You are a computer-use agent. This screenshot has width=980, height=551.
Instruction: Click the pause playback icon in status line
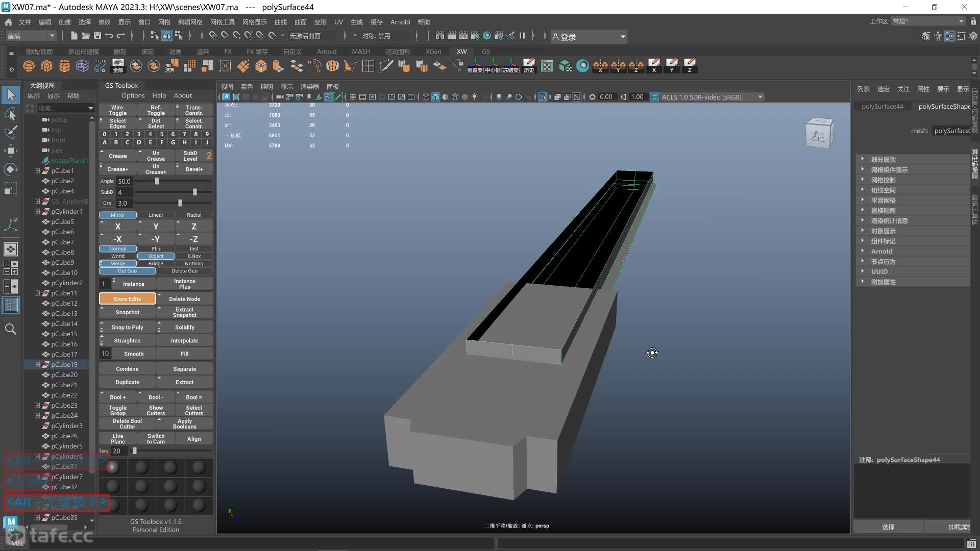522,36
